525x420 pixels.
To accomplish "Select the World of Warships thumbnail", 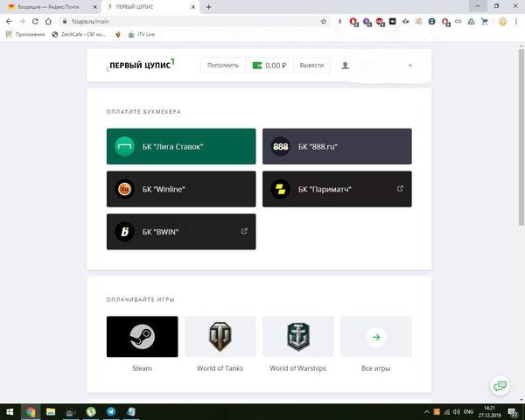I will (298, 337).
